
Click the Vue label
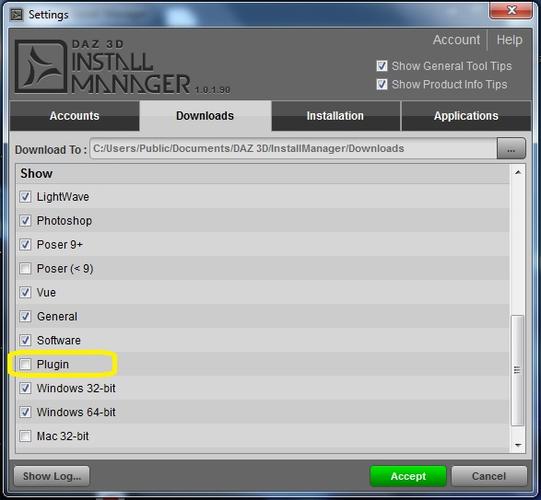46,292
